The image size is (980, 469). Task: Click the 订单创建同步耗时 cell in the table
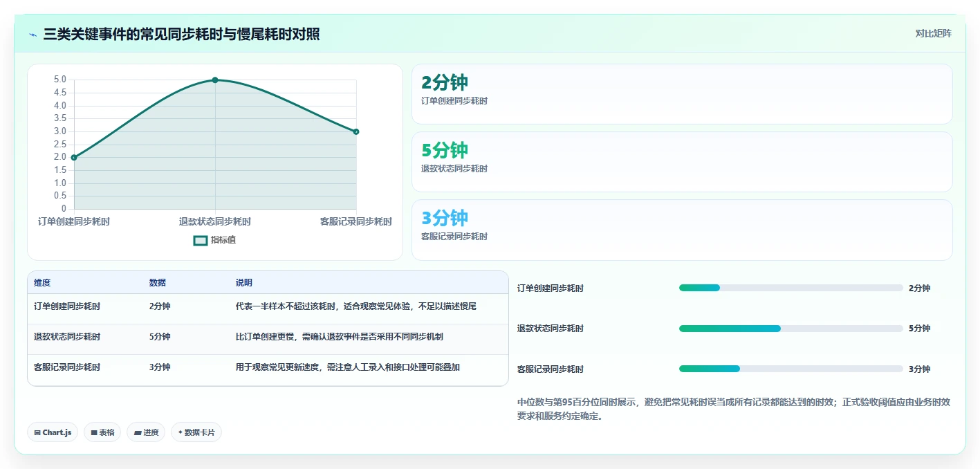(67, 306)
